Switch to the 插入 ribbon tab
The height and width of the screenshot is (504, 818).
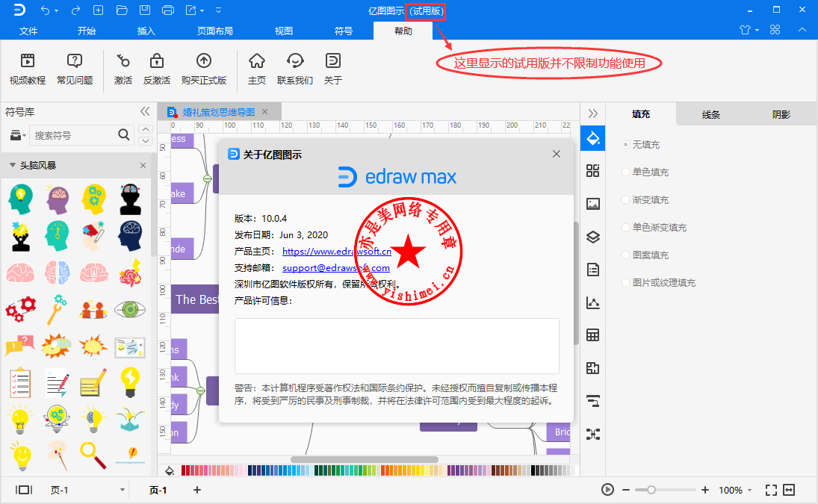pos(146,31)
